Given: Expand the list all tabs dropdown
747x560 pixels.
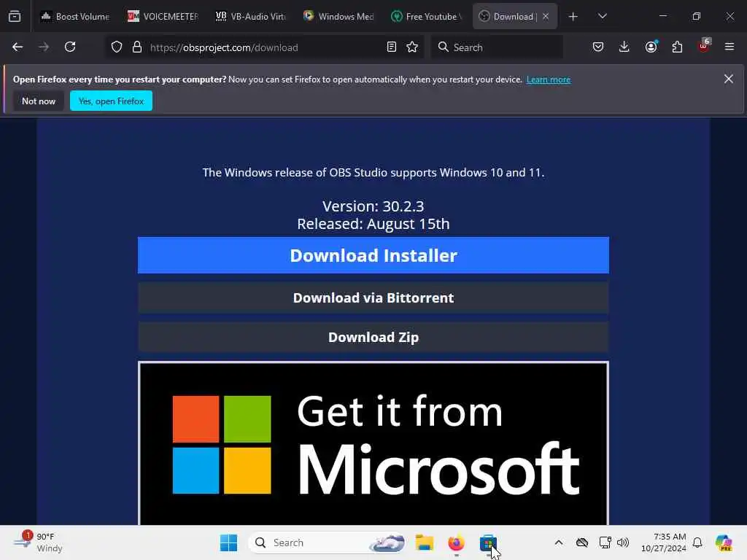Looking at the screenshot, I should pos(602,17).
